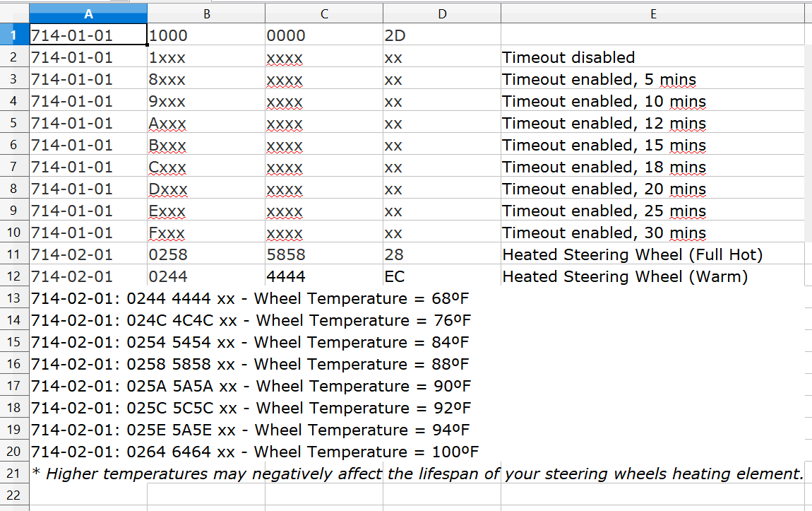This screenshot has width=812, height=511.
Task: Select column A header
Action: [x=88, y=14]
